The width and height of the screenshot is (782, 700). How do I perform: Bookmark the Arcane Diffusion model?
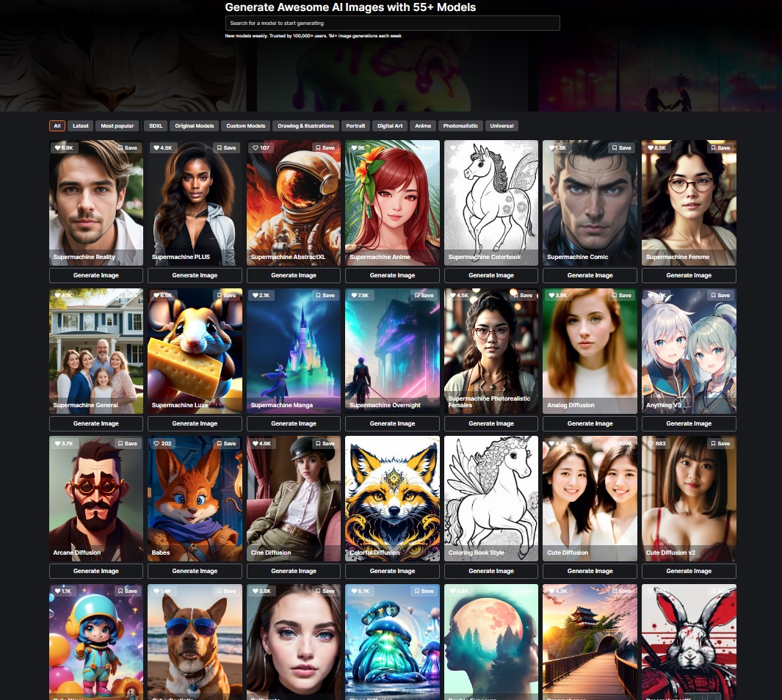click(x=128, y=443)
